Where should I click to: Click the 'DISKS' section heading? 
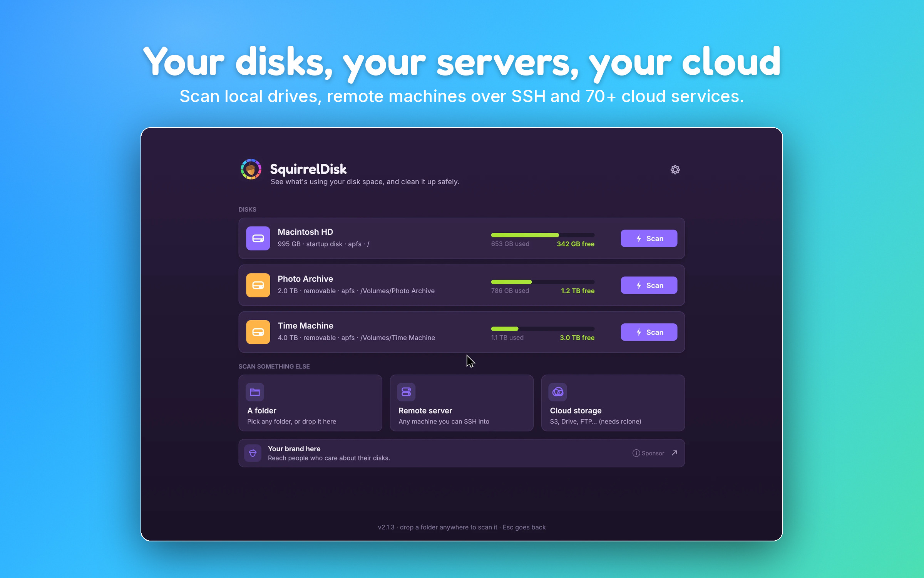[x=247, y=210]
